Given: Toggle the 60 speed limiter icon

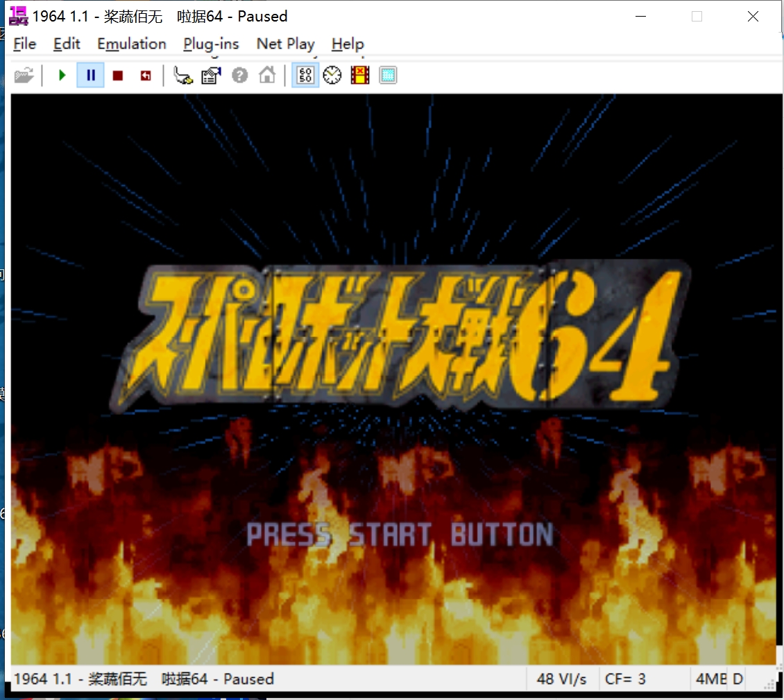Looking at the screenshot, I should click(x=305, y=76).
